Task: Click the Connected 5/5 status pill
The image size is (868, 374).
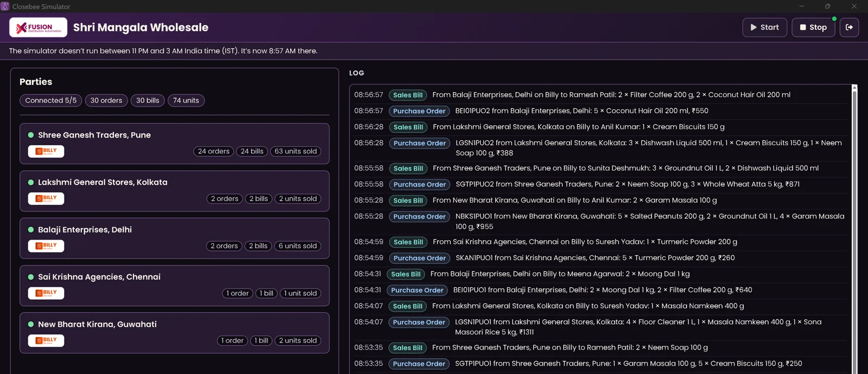Action: [x=51, y=100]
